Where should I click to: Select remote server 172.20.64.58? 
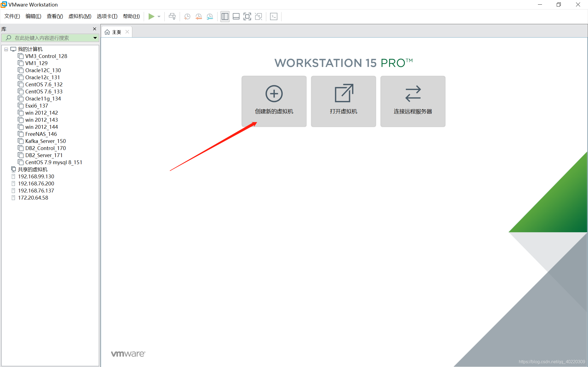coord(33,198)
